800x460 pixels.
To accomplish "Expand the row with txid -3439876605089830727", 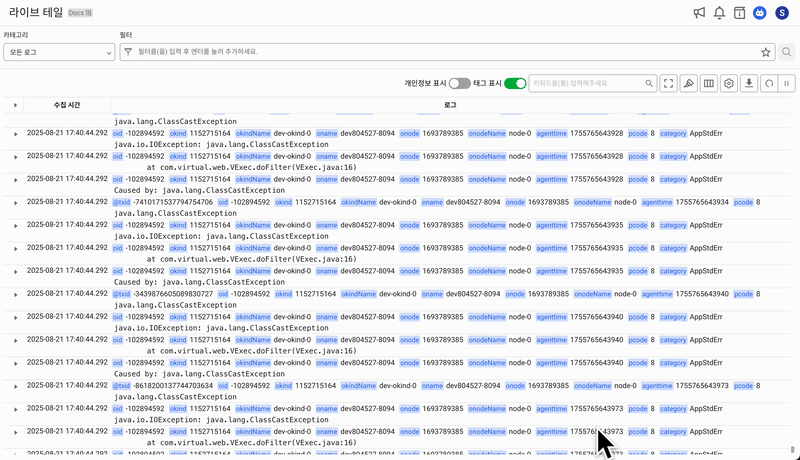I will 15,295.
